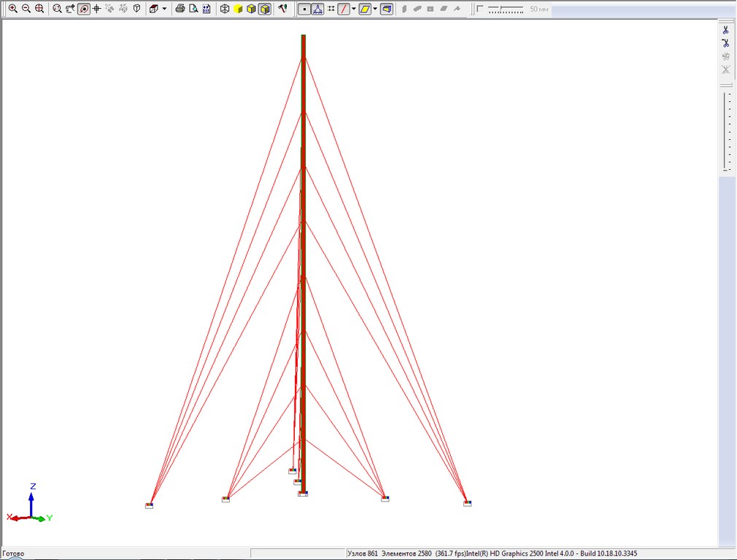Select the hand pan view tool

pos(70,9)
